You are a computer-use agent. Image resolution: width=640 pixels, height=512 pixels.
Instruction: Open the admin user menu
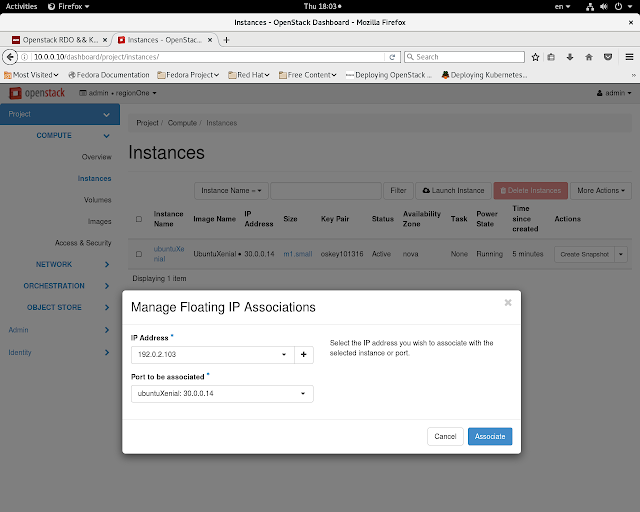pyautogui.click(x=614, y=93)
